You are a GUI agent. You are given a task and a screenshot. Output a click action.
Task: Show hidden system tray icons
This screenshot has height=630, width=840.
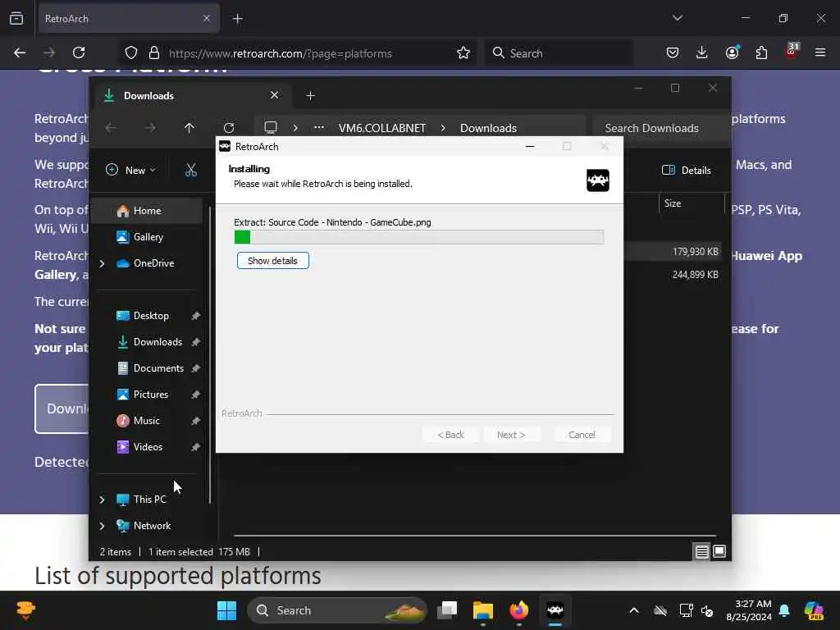tap(634, 610)
